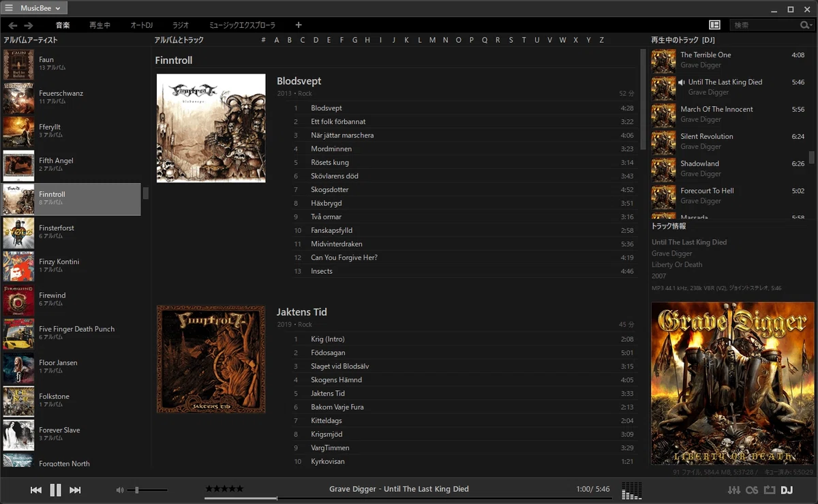Viewport: 818px width, 504px height.
Task: Open the オートDJ tab
Action: point(142,25)
